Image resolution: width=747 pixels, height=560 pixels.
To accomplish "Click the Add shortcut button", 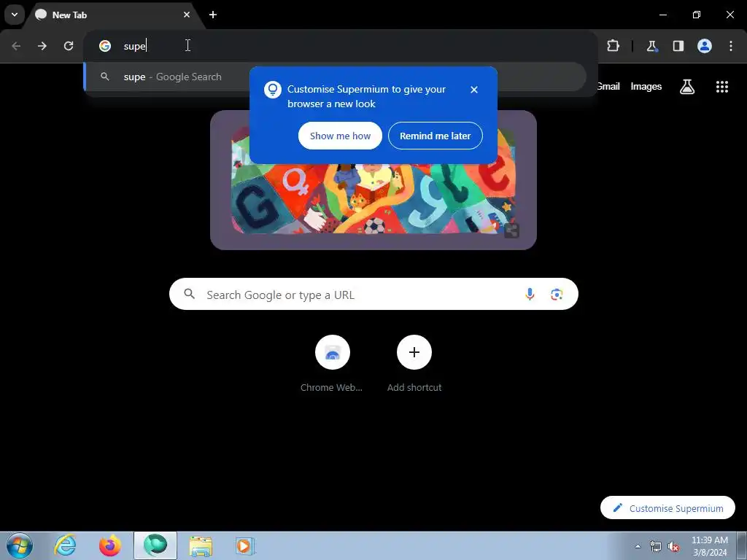I will (414, 363).
